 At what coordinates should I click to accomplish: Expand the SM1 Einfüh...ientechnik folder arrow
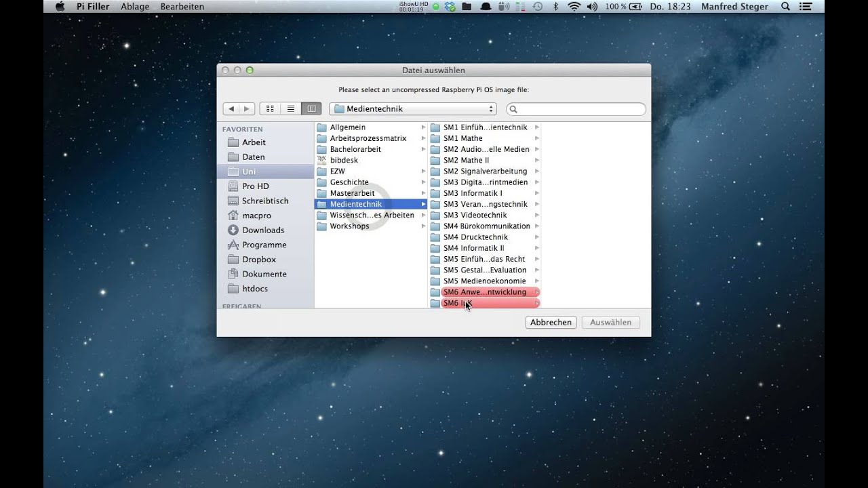pos(536,127)
